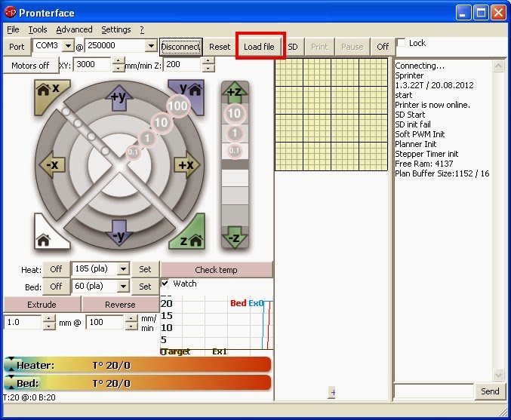Decrease extrude length spinner down
This screenshot has width=511, height=420.
tap(49, 326)
